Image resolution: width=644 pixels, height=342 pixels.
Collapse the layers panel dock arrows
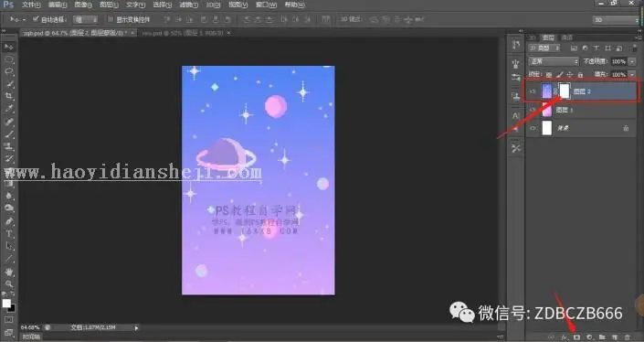[639, 31]
